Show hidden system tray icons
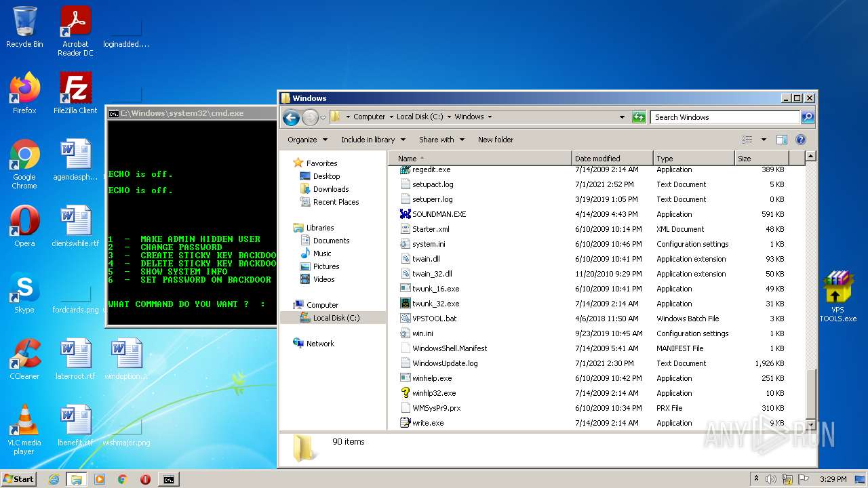Viewport: 868px width, 488px height. tap(756, 479)
